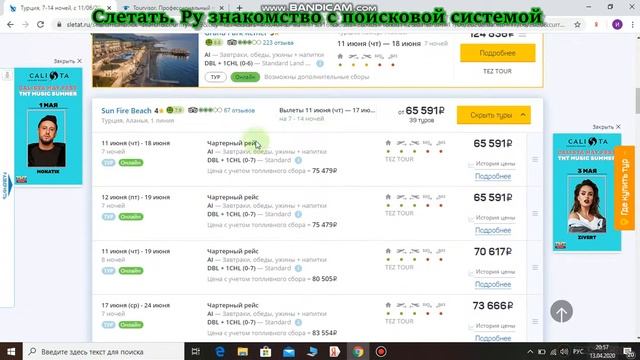Open Task View from taskbar
Viewport: 640px width, 360px height.
(x=196, y=351)
